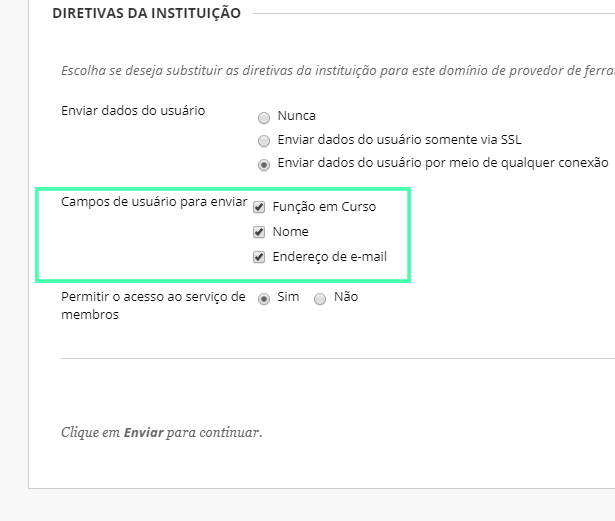Uncheck the Endereço de e-mail checkbox
615x521 pixels.
[x=259, y=257]
